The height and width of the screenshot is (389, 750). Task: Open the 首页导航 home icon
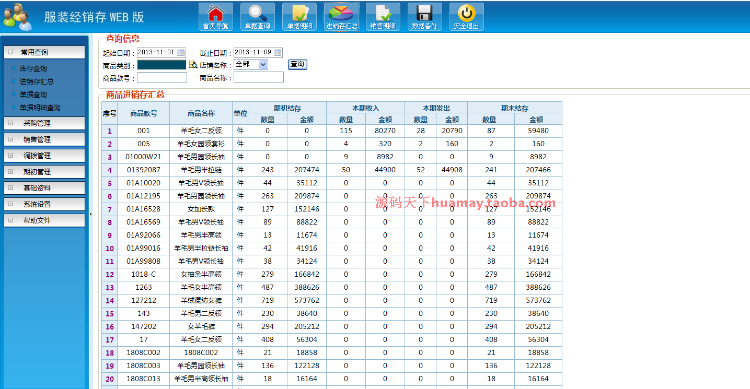[216, 17]
